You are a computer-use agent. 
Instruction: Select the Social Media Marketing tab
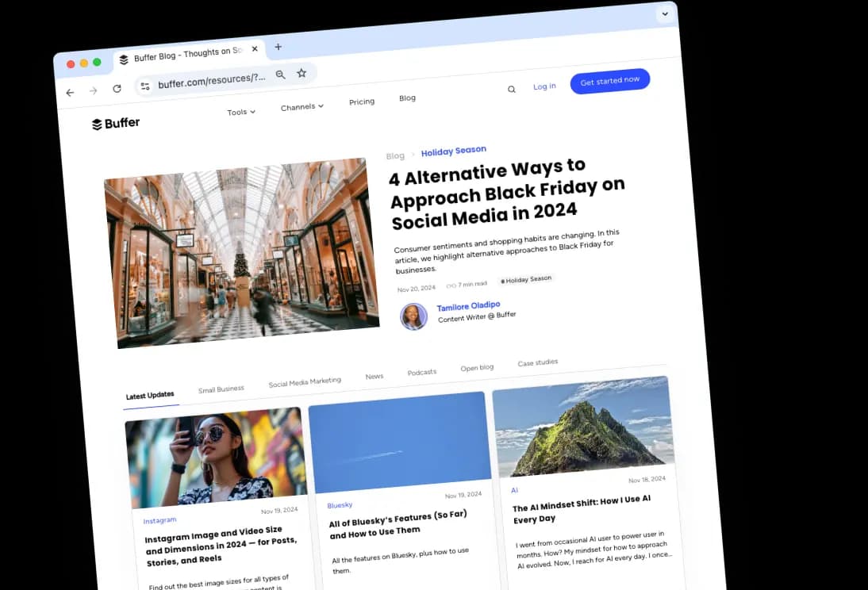(x=305, y=382)
